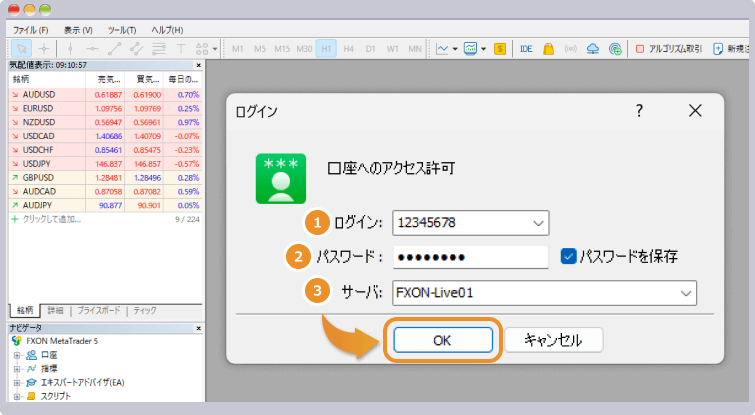Select the cursor arrow tool
755x415 pixels.
point(22,49)
